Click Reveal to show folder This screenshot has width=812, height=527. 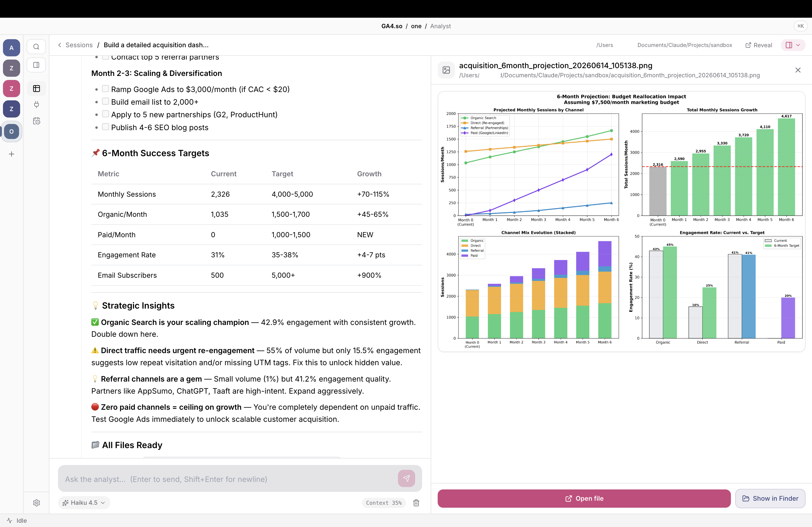(x=759, y=45)
